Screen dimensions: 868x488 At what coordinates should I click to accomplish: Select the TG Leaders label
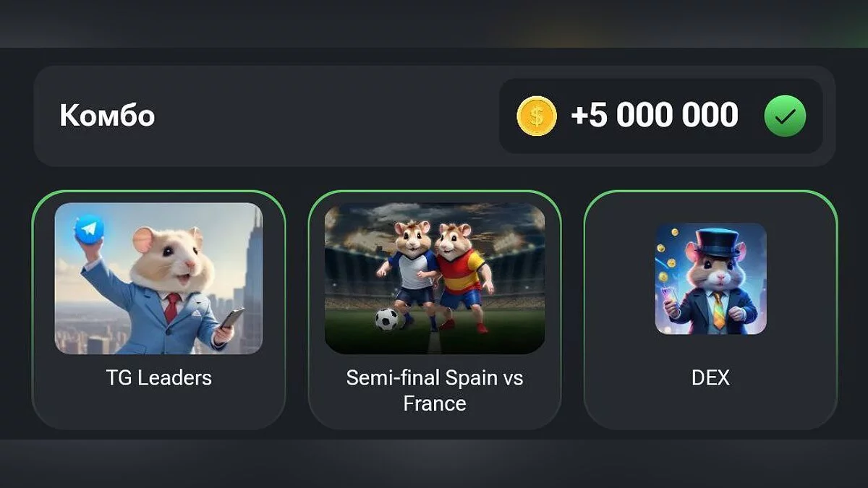coord(158,378)
